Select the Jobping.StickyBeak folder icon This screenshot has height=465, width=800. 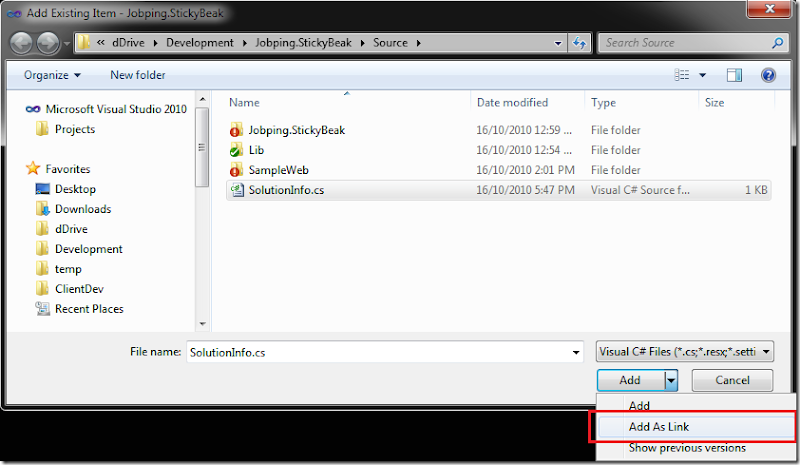click(x=236, y=130)
